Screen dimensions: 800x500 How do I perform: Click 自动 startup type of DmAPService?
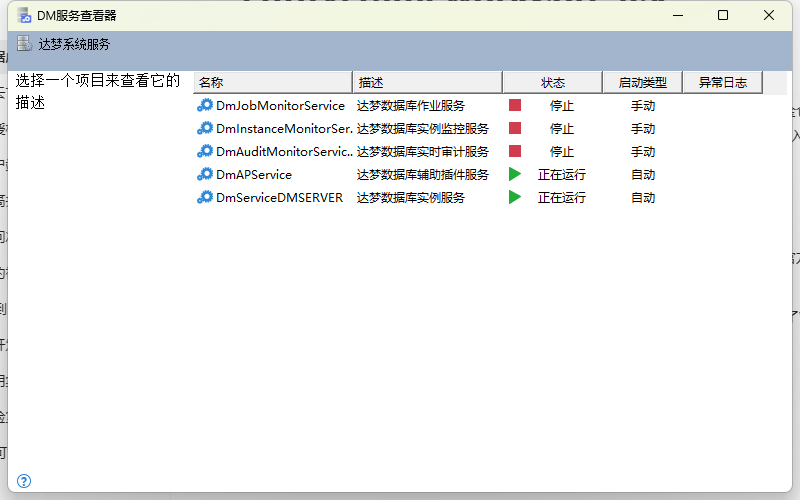[643, 174]
